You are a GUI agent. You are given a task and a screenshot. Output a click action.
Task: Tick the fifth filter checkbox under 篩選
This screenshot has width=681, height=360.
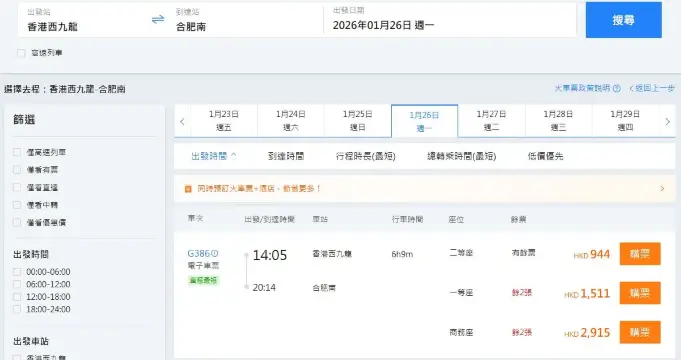(17, 222)
